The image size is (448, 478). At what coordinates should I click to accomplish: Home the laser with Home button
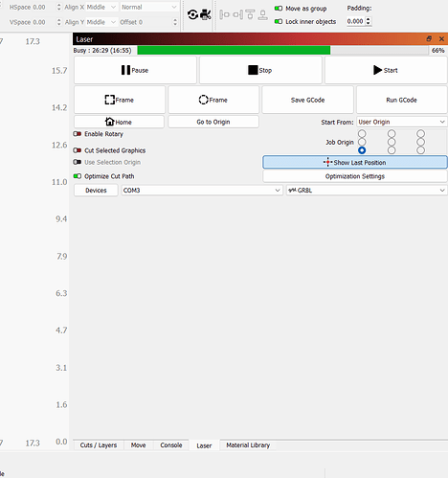[119, 122]
